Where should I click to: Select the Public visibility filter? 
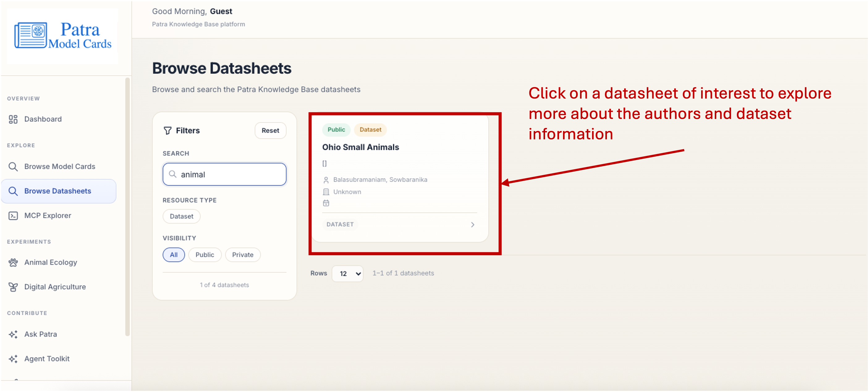tap(205, 255)
